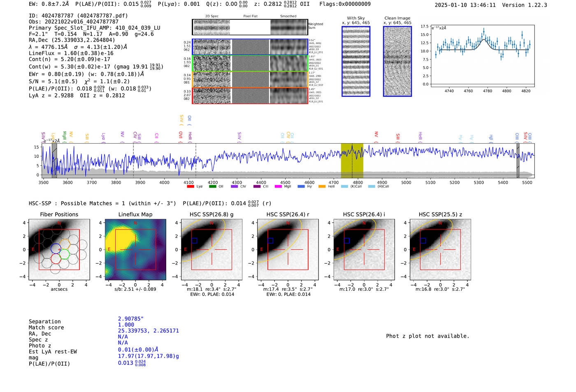Click the gray sky band near 3550 Å

[x=54, y=161]
